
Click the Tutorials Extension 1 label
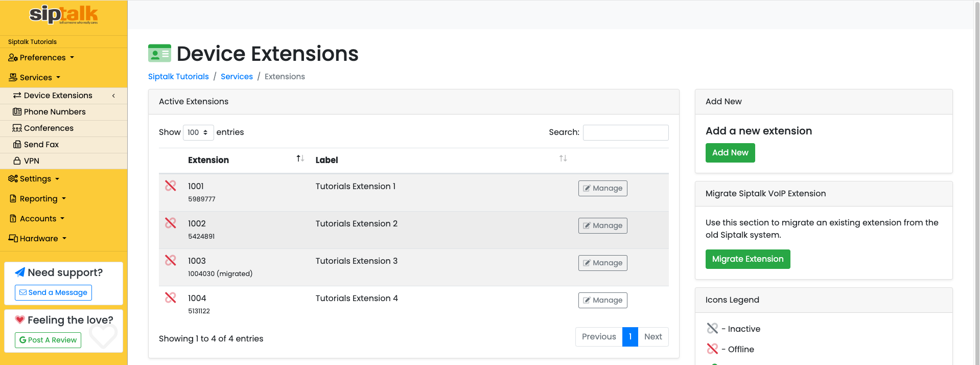pyautogui.click(x=355, y=187)
